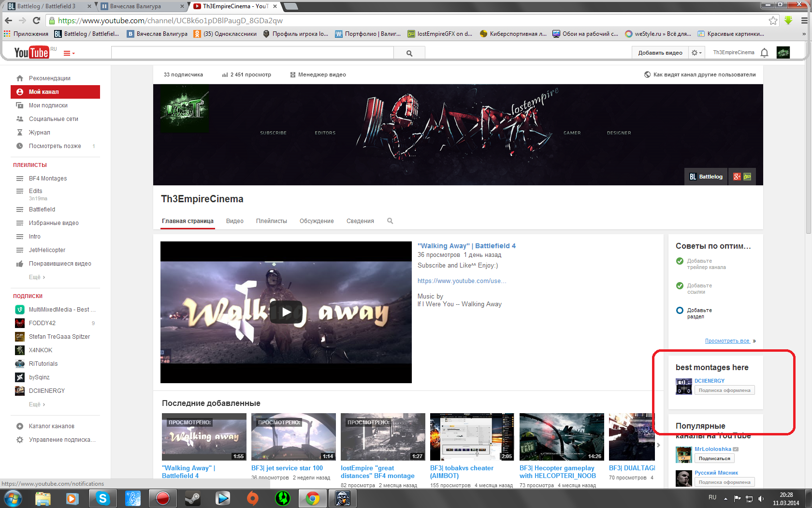The image size is (812, 508).
Task: Open the Менеджер видео link
Action: pos(318,75)
